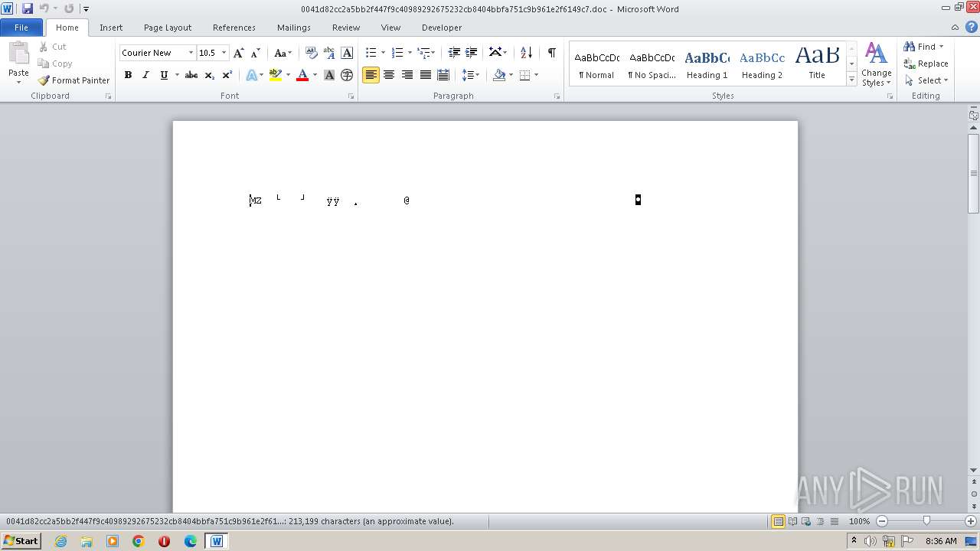This screenshot has width=980, height=551.
Task: Apply paragraph shading fill
Action: point(498,75)
